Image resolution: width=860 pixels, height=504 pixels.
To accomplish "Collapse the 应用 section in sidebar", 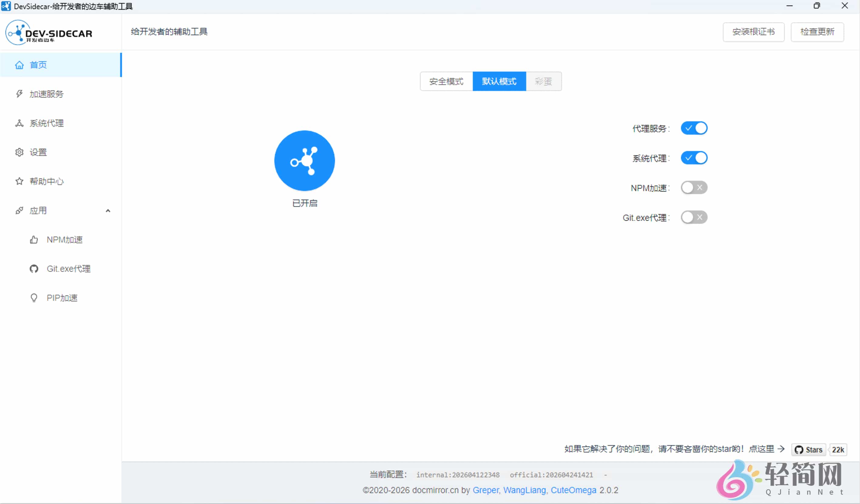I will pyautogui.click(x=108, y=210).
